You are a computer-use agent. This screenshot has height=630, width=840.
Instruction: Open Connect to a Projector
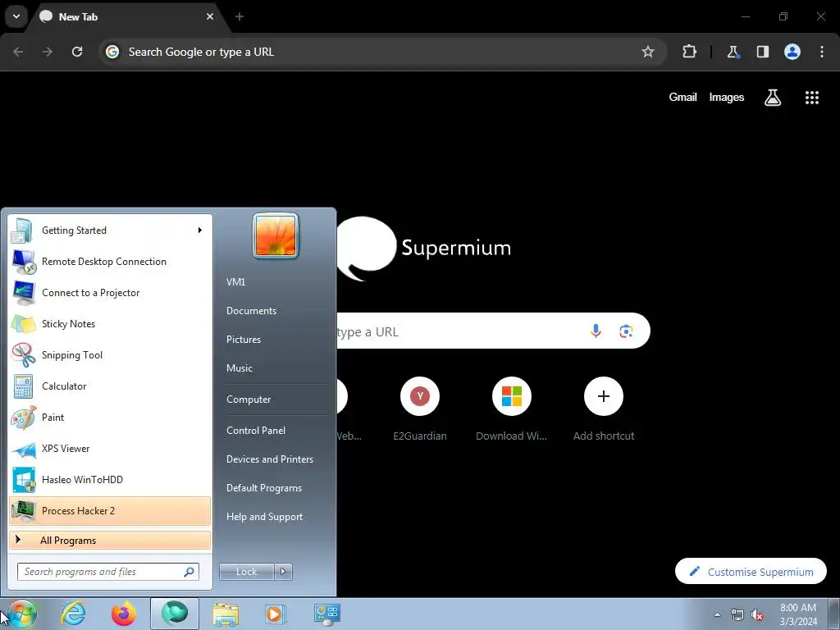point(110,293)
